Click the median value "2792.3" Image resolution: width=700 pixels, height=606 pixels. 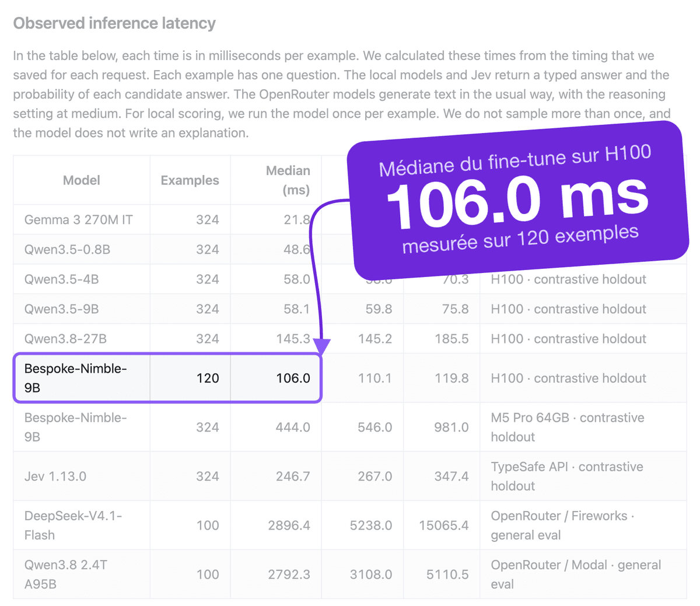pos(289,574)
